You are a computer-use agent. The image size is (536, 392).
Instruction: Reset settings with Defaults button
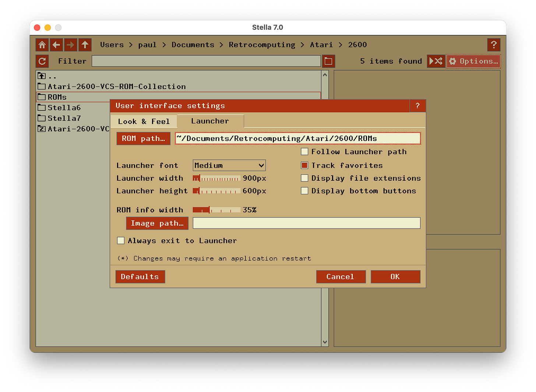coord(140,277)
